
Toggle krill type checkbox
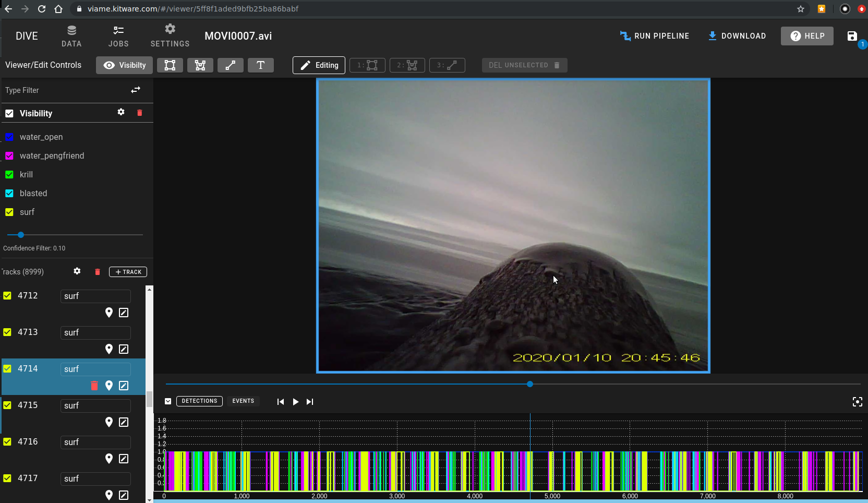(9, 175)
